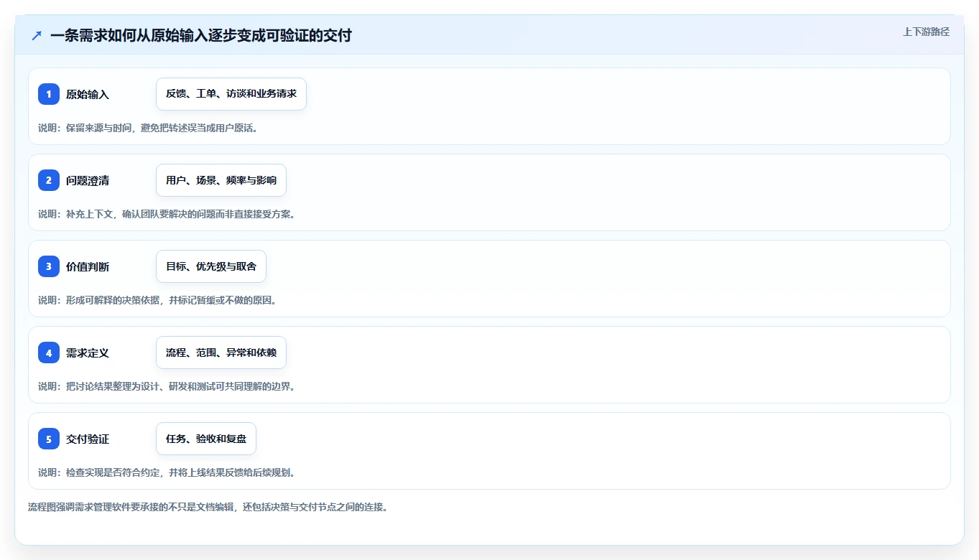Click the step 3 number badge
The height and width of the screenshot is (560, 979).
pos(49,266)
